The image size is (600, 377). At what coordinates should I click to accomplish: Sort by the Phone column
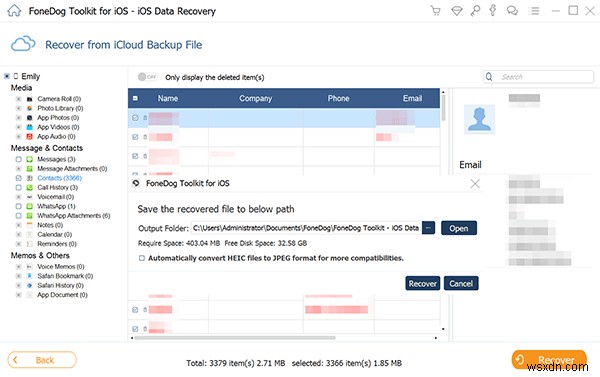pos(338,98)
